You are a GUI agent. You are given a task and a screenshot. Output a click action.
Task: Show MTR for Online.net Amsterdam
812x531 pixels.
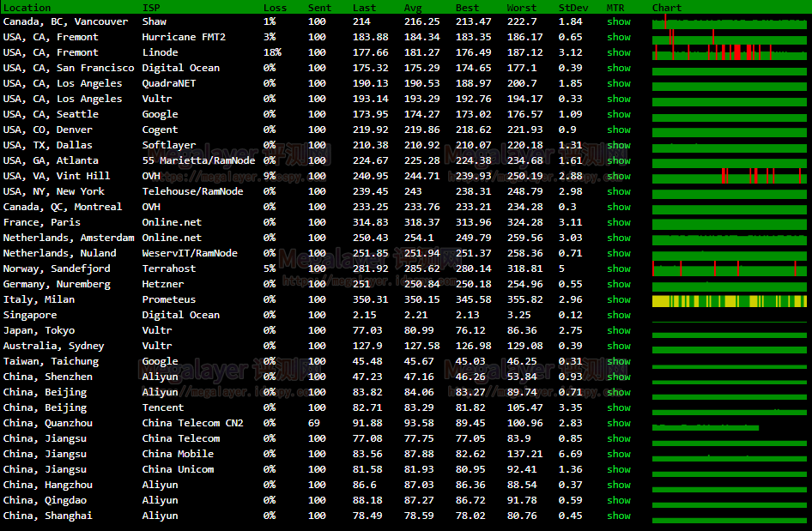(619, 238)
